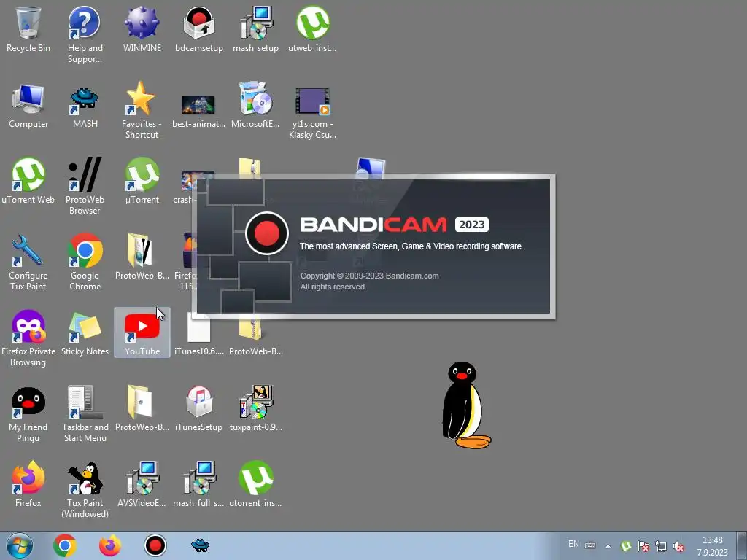Select Firefox Private Browsing shortcut

[x=28, y=338]
